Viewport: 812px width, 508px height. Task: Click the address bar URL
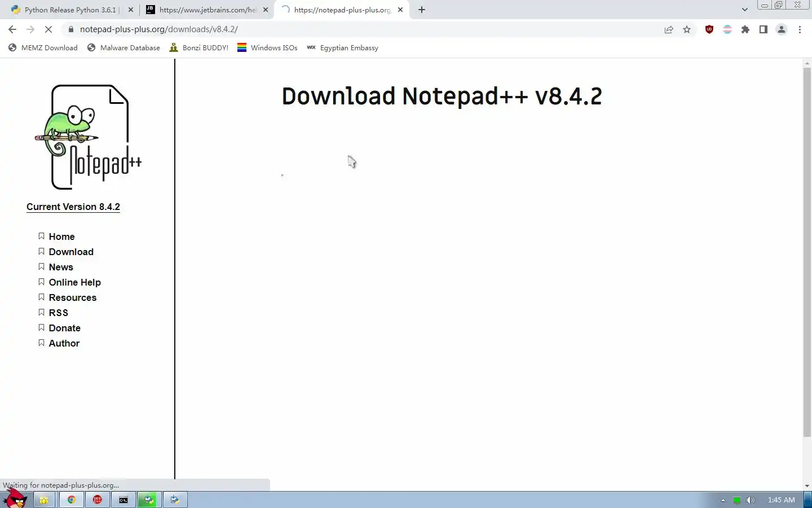[159, 29]
